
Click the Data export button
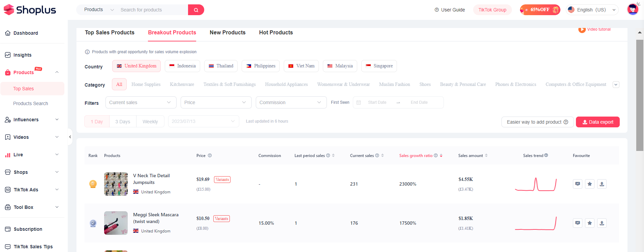(597, 122)
